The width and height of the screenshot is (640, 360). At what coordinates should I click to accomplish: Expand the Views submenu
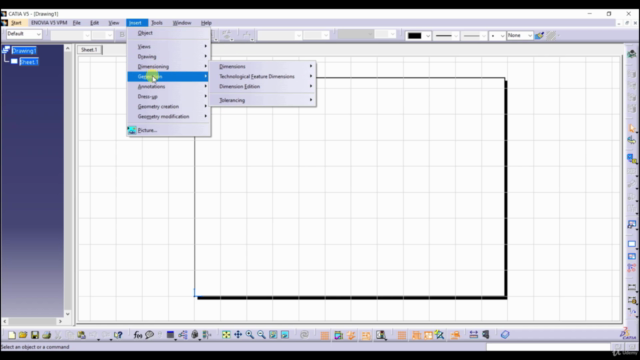169,47
